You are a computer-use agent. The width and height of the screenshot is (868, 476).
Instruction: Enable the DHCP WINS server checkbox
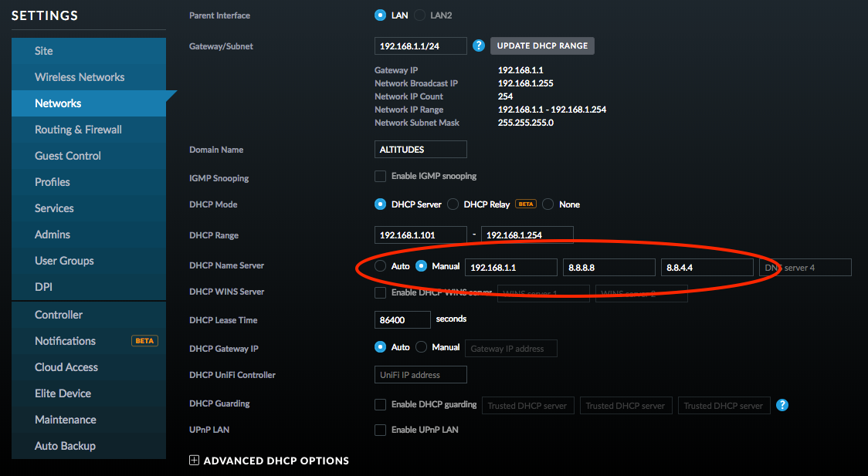pyautogui.click(x=380, y=292)
